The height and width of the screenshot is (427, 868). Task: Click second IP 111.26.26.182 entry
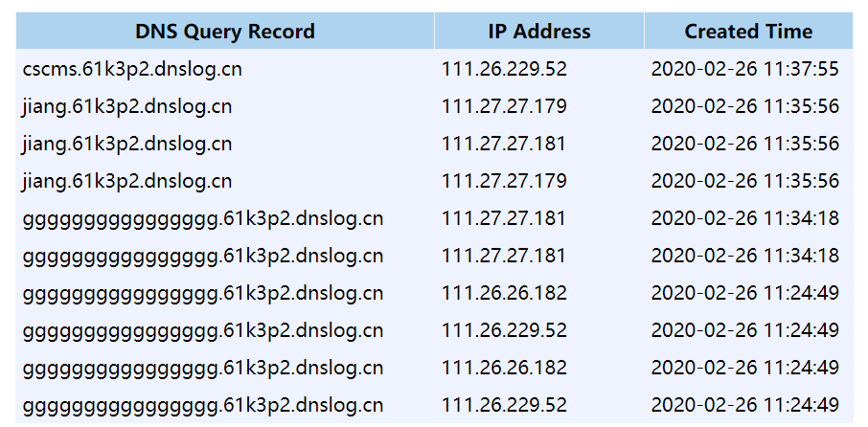coord(504,368)
